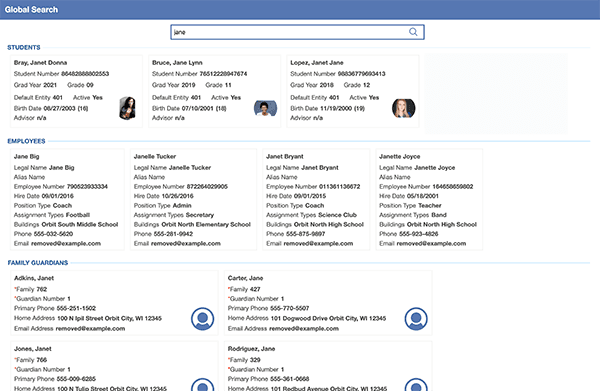Open Janet Jane Lopez's student photo

coord(403,108)
